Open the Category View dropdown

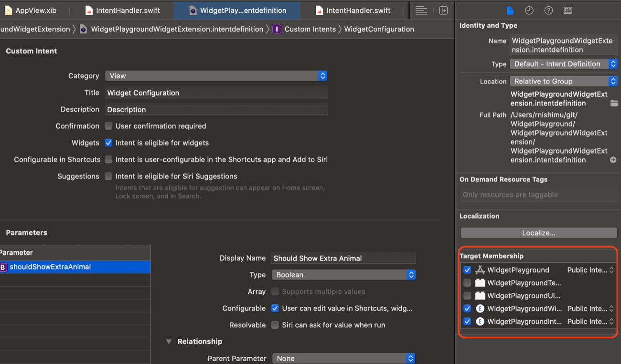[216, 76]
